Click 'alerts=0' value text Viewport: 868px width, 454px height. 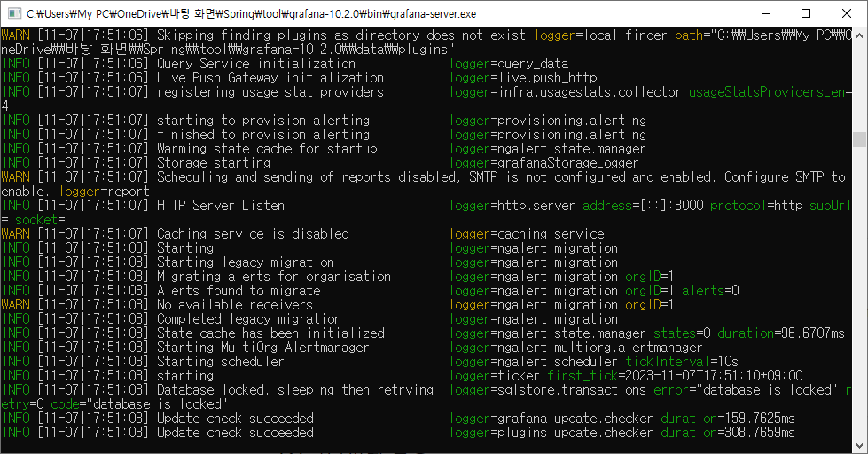coord(710,291)
